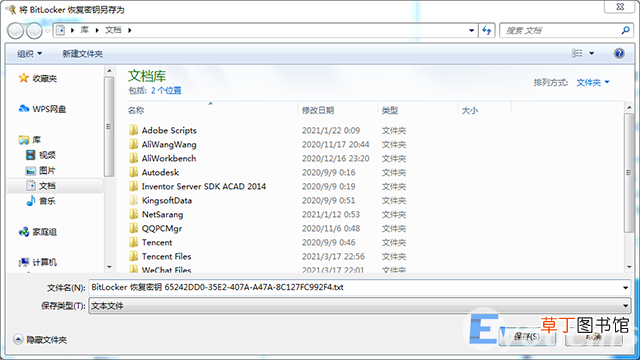This screenshot has width=640, height=360.
Task: Open WPS网盘 in the navigation pane
Action: click(x=42, y=109)
